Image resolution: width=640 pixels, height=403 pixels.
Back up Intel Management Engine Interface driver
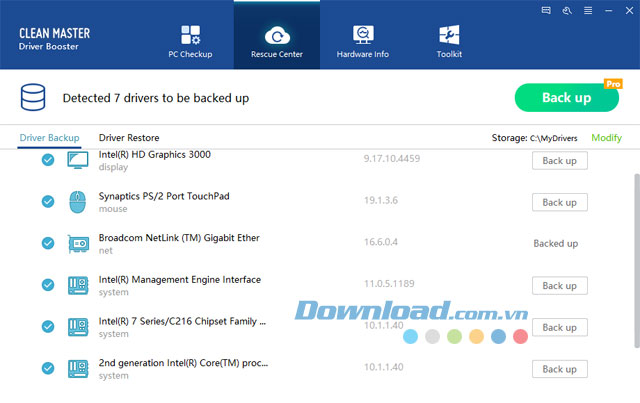point(560,285)
